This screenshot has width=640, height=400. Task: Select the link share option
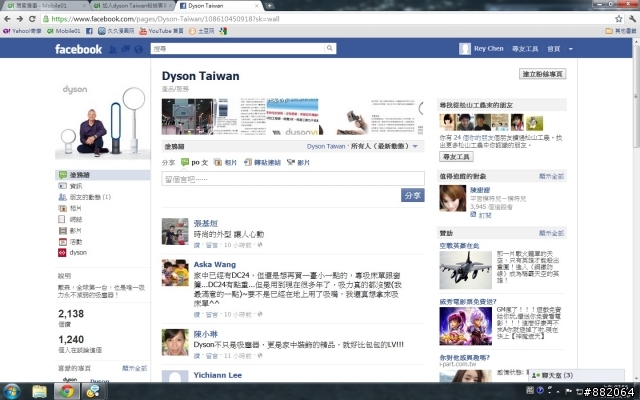click(262, 162)
